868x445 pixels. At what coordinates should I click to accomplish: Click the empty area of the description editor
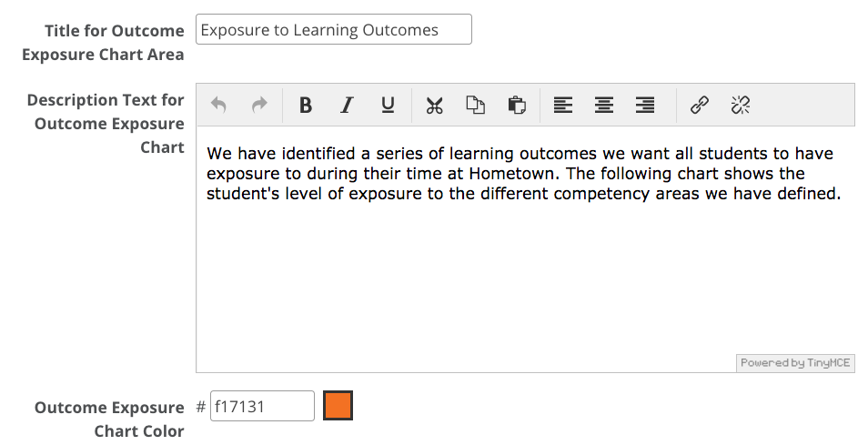click(525, 277)
